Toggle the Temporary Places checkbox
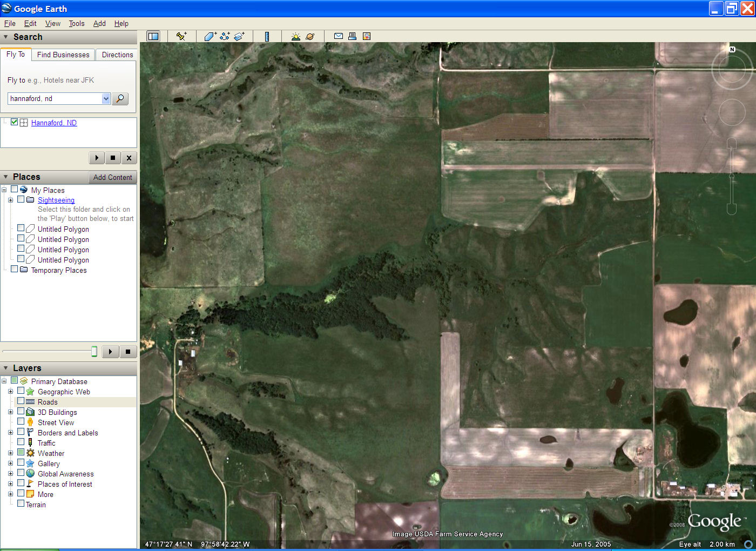This screenshot has width=756, height=551. 15,269
